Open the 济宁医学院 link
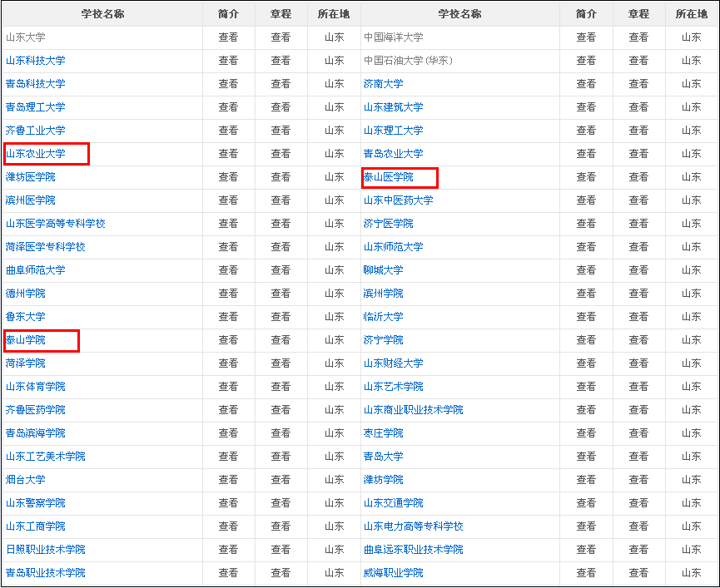Viewport: 720px width, 588px height. click(389, 224)
